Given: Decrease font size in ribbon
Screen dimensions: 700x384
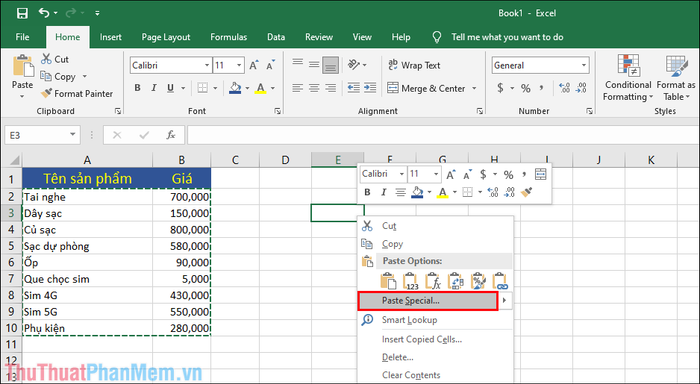Looking at the screenshot, I should pyautogui.click(x=270, y=66).
